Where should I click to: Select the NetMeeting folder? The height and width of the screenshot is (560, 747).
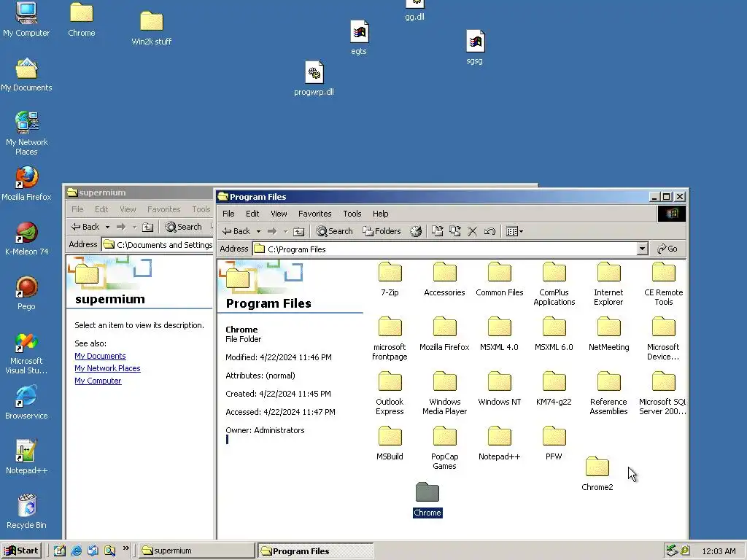coord(608,334)
